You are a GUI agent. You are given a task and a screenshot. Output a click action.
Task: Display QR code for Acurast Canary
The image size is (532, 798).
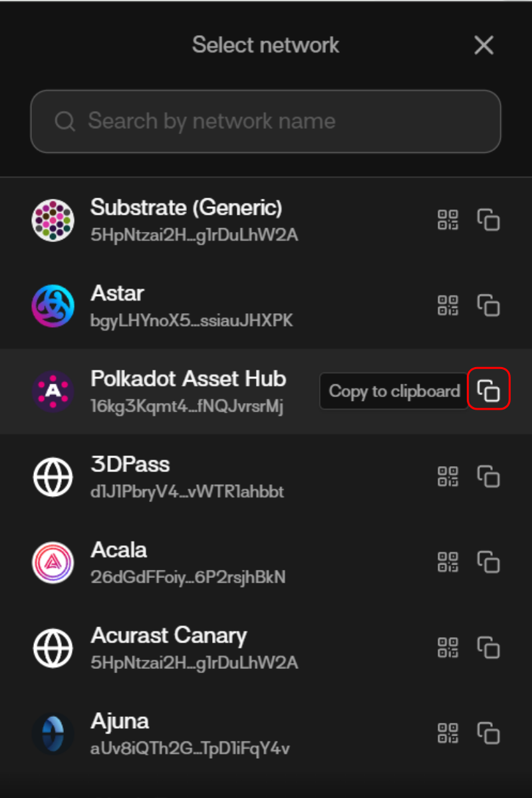[x=448, y=648]
